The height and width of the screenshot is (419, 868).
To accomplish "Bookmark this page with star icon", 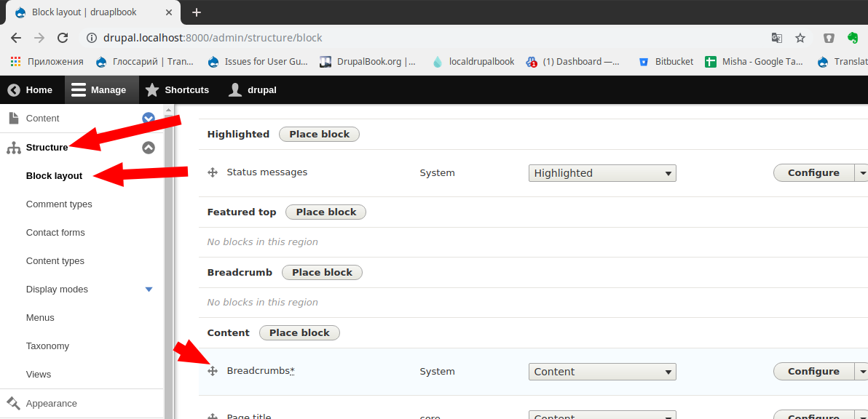I will tap(800, 38).
